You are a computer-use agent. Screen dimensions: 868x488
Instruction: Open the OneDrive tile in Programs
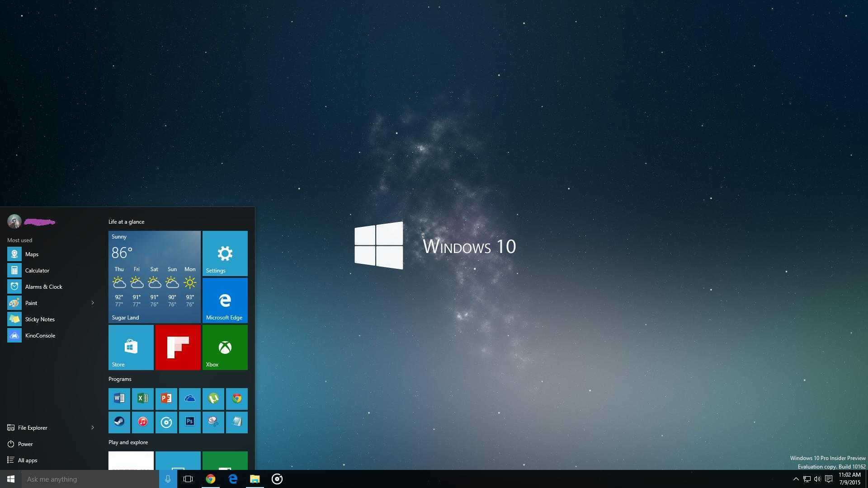(x=190, y=399)
